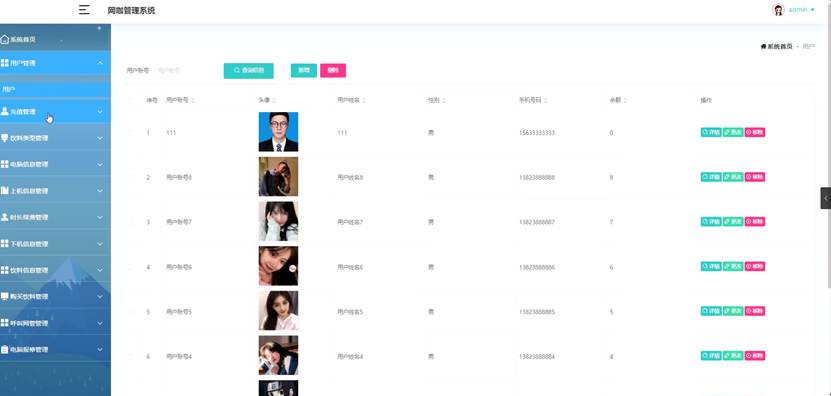Screen dimensions: 831x396
Task: Expand 饮料信息管理 with its chevron
Action: (100, 270)
